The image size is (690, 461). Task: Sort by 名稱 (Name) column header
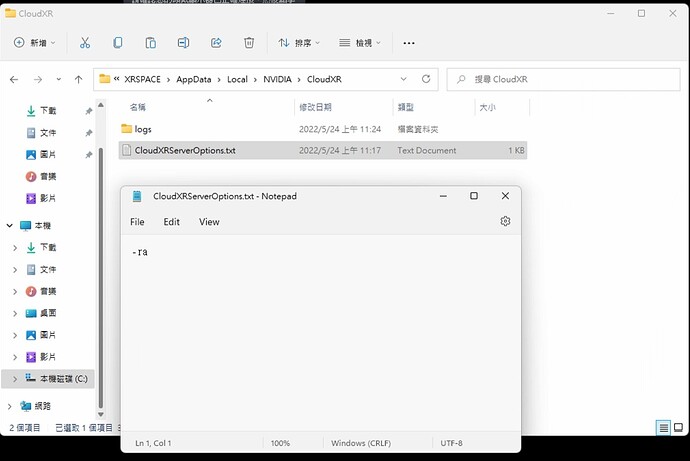coord(138,107)
